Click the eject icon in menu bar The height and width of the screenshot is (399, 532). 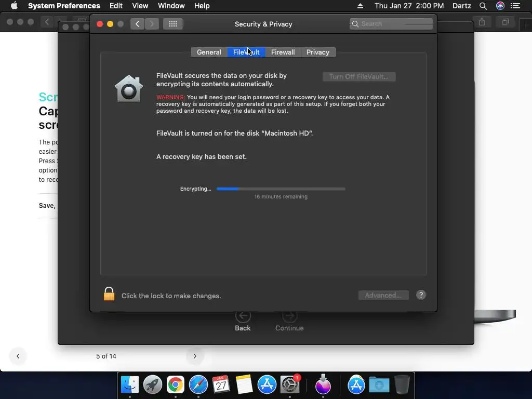click(360, 6)
